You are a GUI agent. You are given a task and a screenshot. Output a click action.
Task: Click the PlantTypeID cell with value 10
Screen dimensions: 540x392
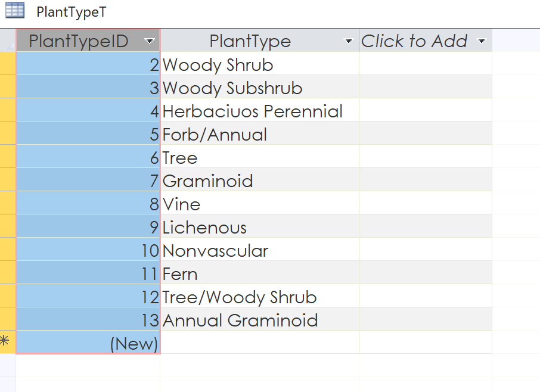tap(88, 249)
